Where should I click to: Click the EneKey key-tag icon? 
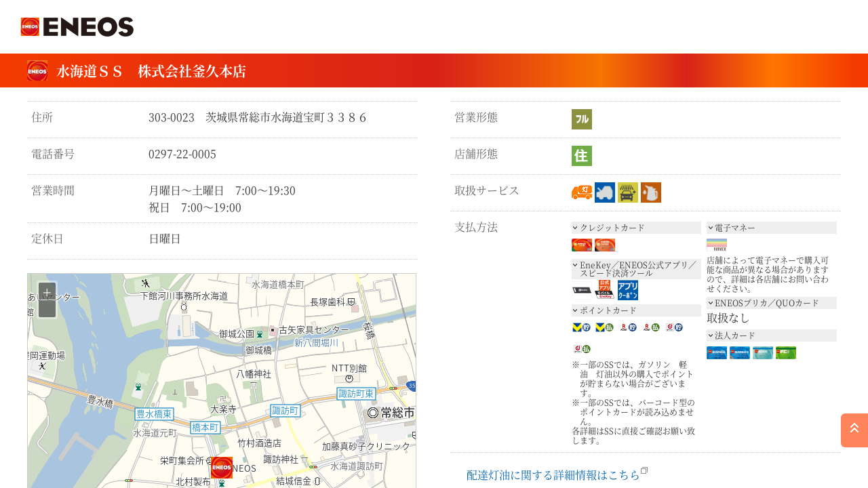pos(582,291)
